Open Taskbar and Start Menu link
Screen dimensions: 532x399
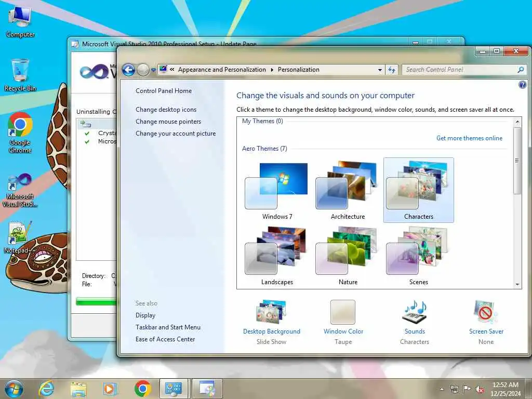pyautogui.click(x=168, y=327)
